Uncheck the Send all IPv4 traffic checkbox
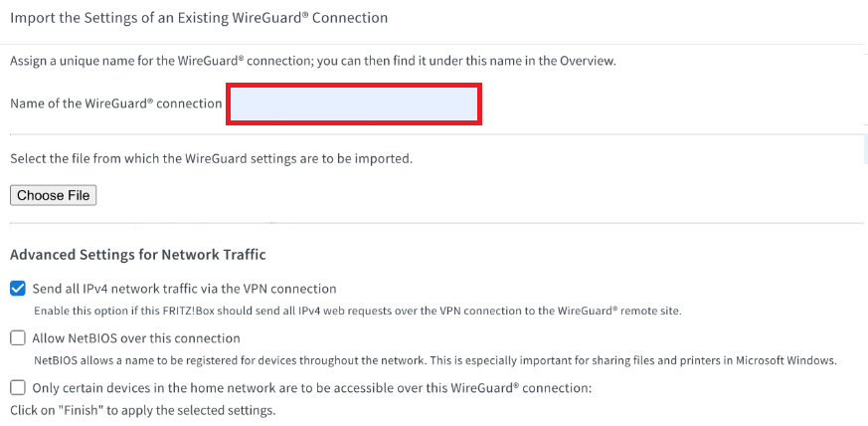868x426 pixels. click(18, 289)
